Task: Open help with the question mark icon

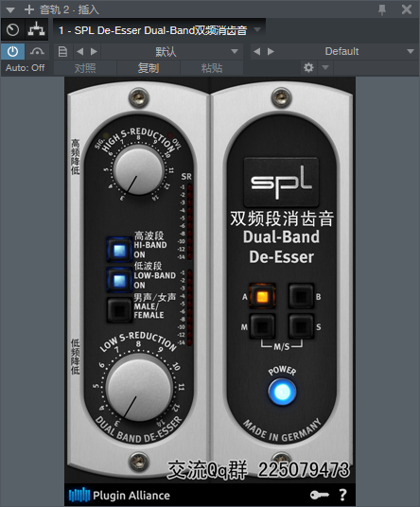Action: (342, 495)
